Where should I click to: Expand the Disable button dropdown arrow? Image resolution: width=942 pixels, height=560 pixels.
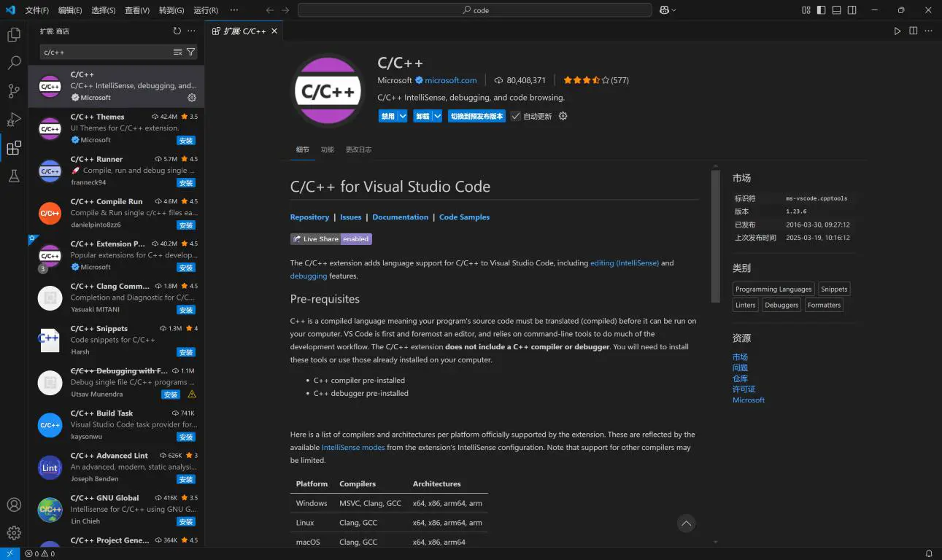tap(402, 116)
